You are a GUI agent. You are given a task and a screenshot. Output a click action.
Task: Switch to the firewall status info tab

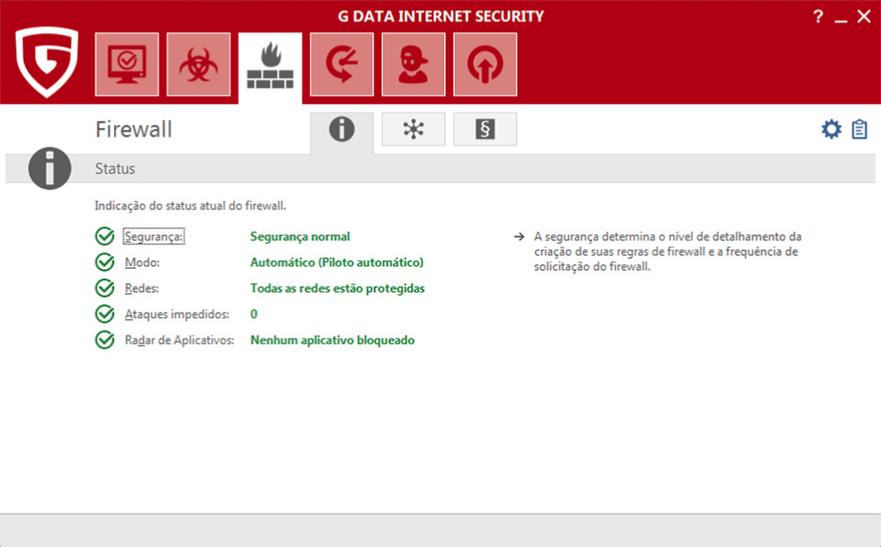pos(342,130)
